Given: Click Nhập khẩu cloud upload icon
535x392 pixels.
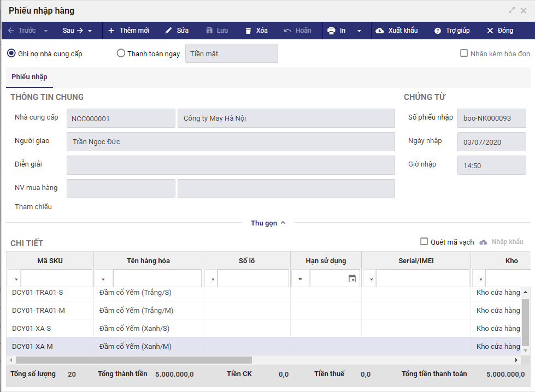Looking at the screenshot, I should coord(483,242).
